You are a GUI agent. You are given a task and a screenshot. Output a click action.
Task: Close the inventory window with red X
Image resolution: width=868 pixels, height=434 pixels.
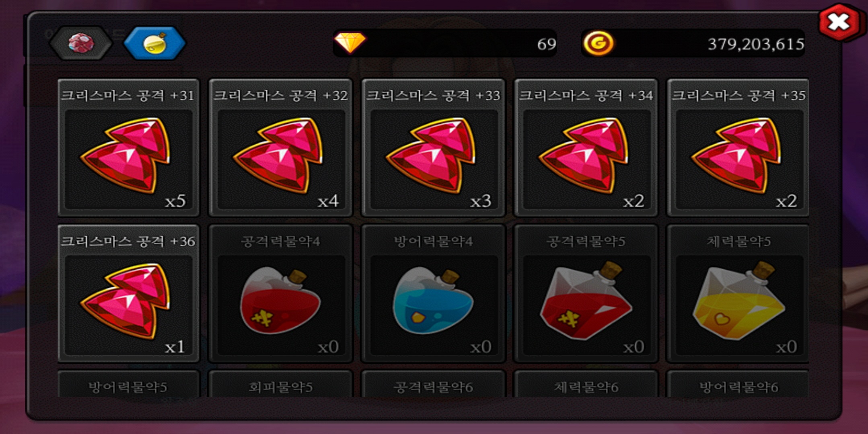click(x=839, y=23)
